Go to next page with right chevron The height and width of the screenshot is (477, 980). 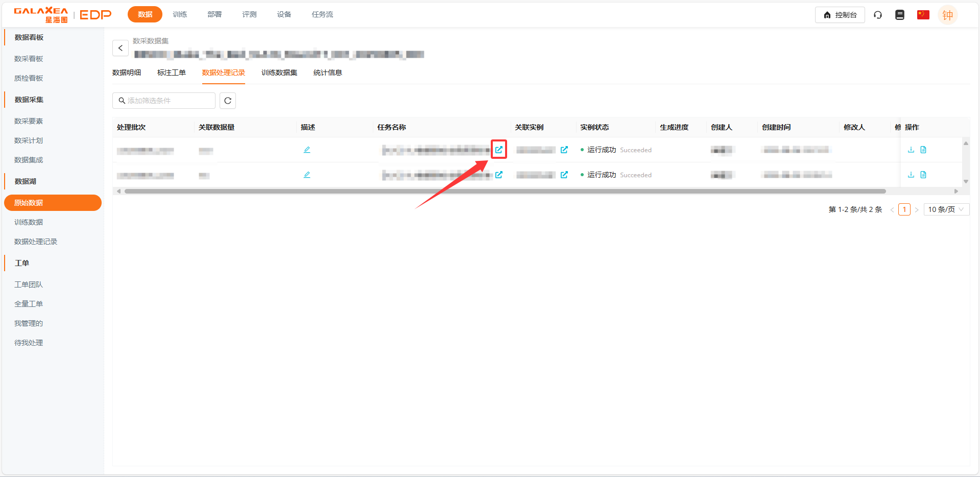pyautogui.click(x=917, y=210)
